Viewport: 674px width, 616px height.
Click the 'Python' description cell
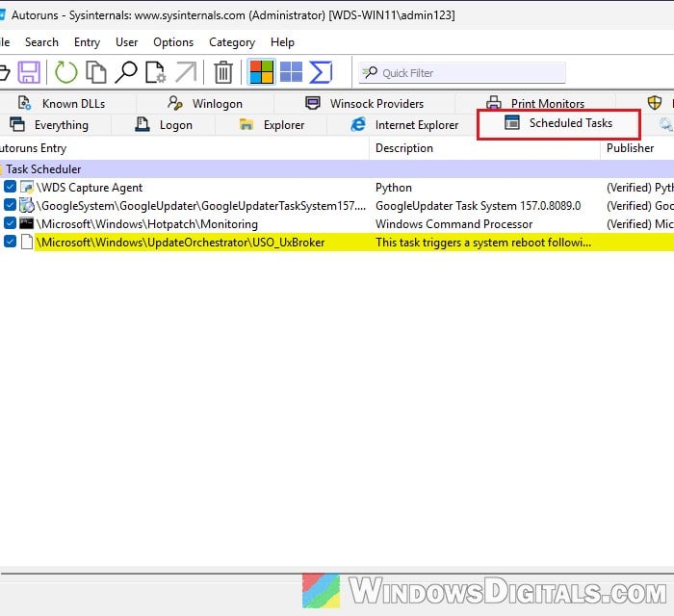tap(394, 188)
